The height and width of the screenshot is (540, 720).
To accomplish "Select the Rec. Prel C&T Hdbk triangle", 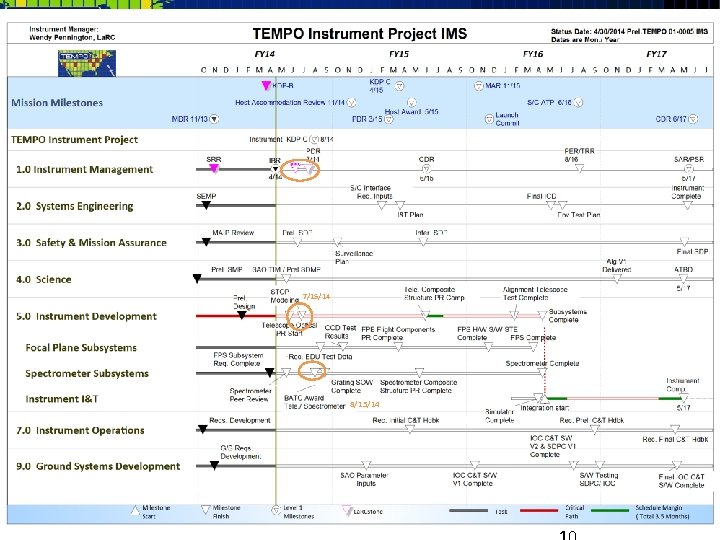I will point(595,429).
